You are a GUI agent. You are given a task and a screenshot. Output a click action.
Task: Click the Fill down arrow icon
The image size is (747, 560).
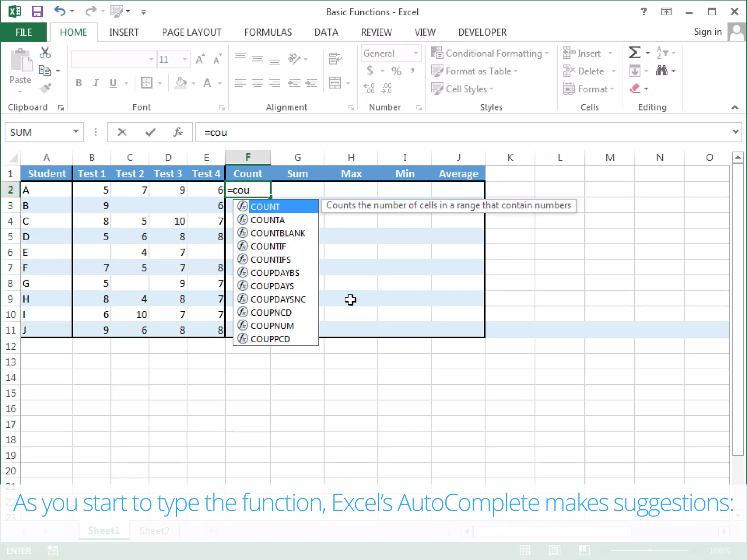click(635, 70)
